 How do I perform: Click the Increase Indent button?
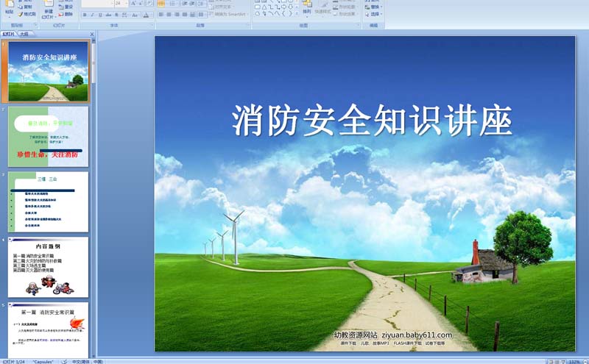coord(193,4)
